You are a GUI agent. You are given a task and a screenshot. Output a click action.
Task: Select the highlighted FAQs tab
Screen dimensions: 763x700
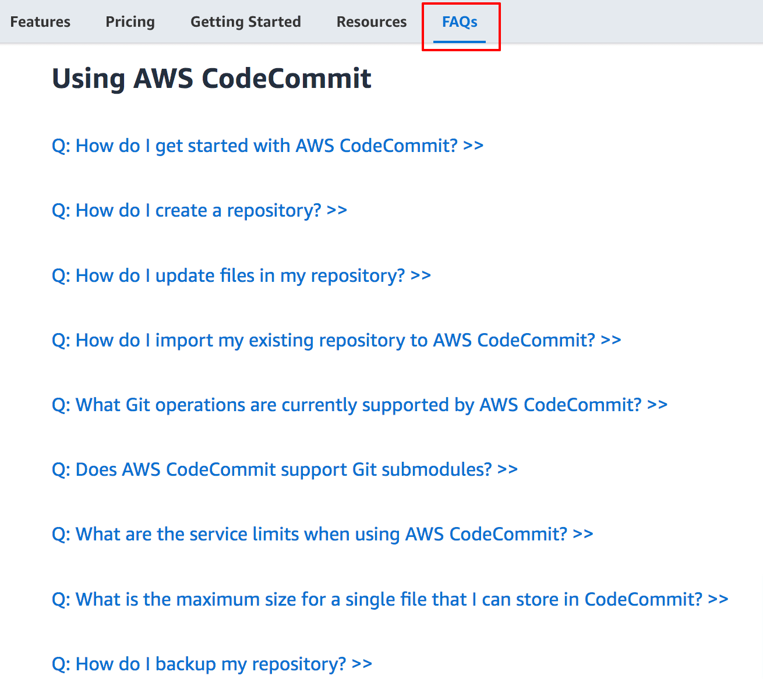[460, 22]
